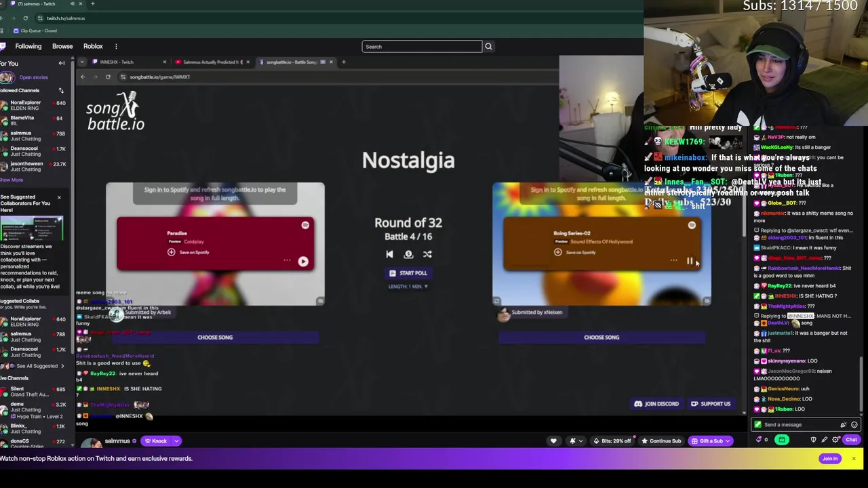Open the dropdown next to Knock
The width and height of the screenshot is (868, 488).
pos(176,441)
